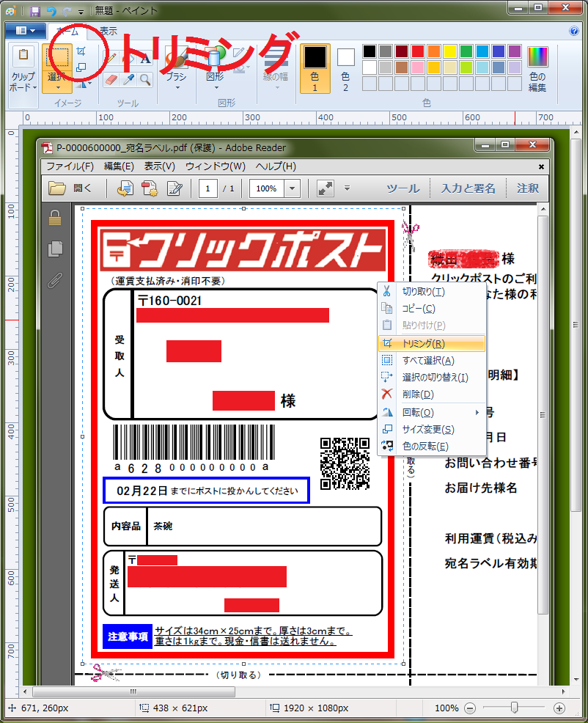Click the Paint horizontal scrollbar right arrow
588x723 pixels.
[x=564, y=691]
